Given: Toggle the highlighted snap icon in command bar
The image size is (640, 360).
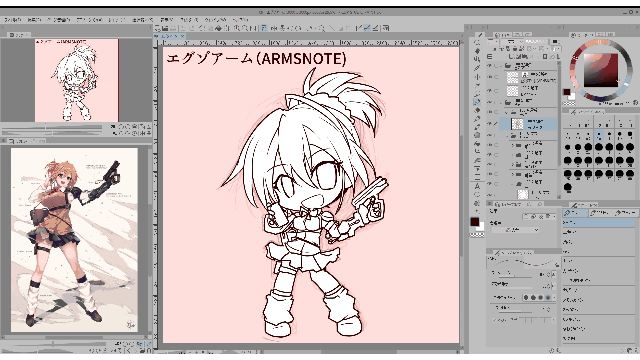Looking at the screenshot, I should pos(367,28).
